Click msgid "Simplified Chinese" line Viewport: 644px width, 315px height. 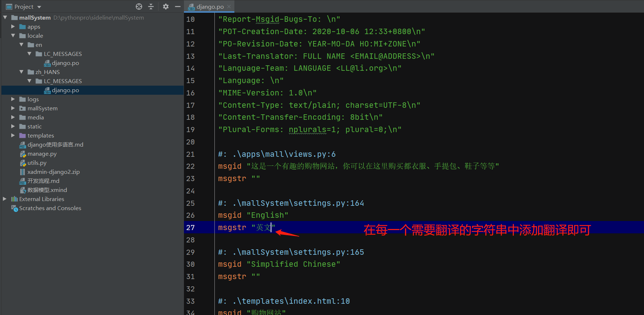[x=279, y=264]
